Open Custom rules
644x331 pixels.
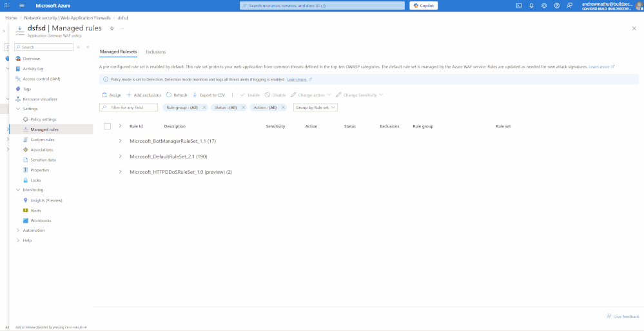(43, 140)
